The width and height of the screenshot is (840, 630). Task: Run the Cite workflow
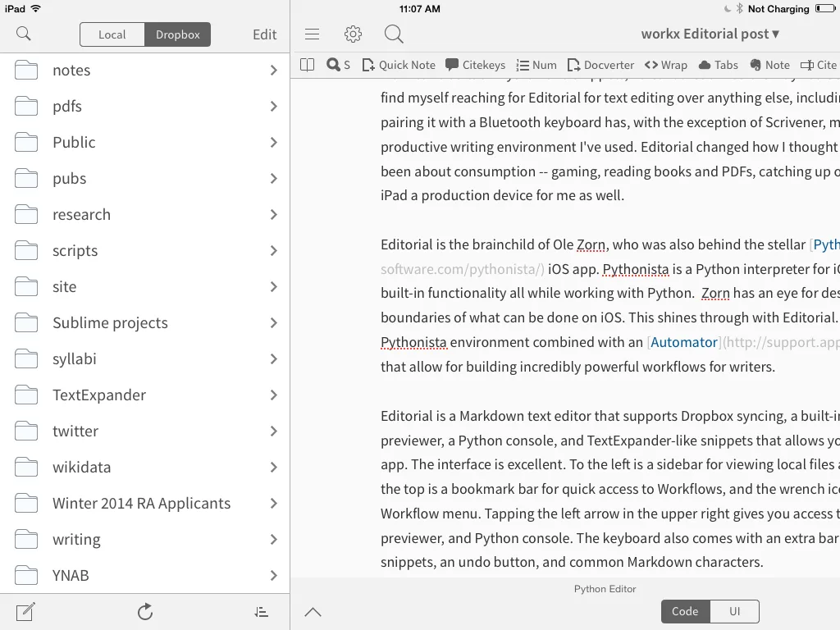[x=819, y=66]
